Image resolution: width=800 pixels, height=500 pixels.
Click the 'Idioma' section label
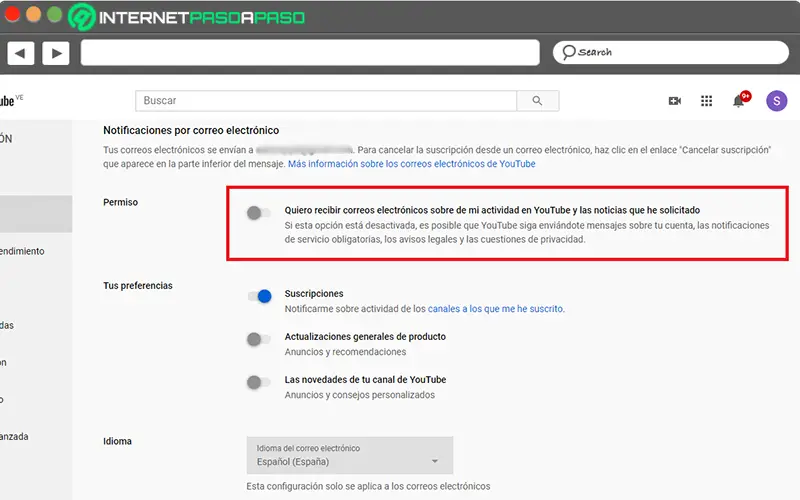point(117,441)
